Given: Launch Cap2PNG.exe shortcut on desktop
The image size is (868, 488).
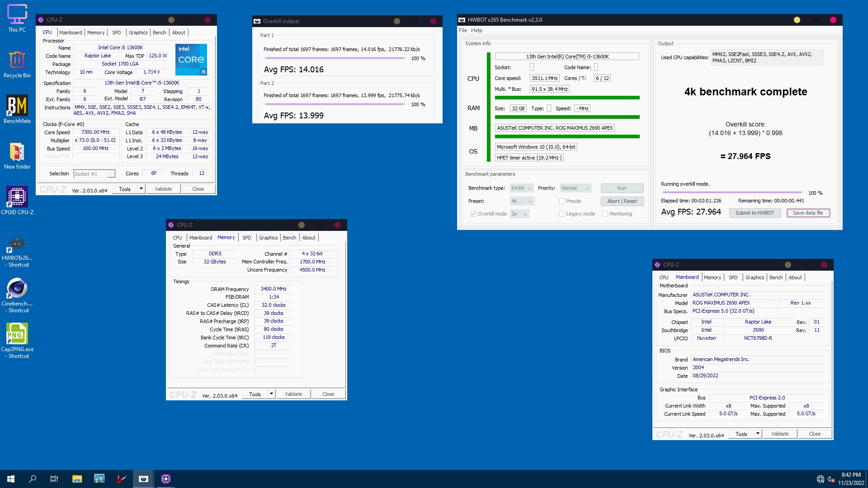Looking at the screenshot, I should point(17,341).
